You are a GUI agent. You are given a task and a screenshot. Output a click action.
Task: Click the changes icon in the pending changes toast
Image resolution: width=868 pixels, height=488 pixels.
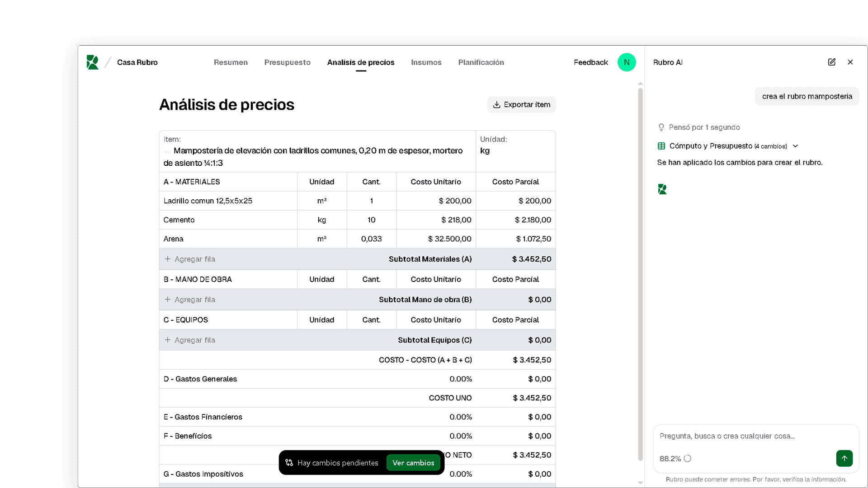coord(289,463)
